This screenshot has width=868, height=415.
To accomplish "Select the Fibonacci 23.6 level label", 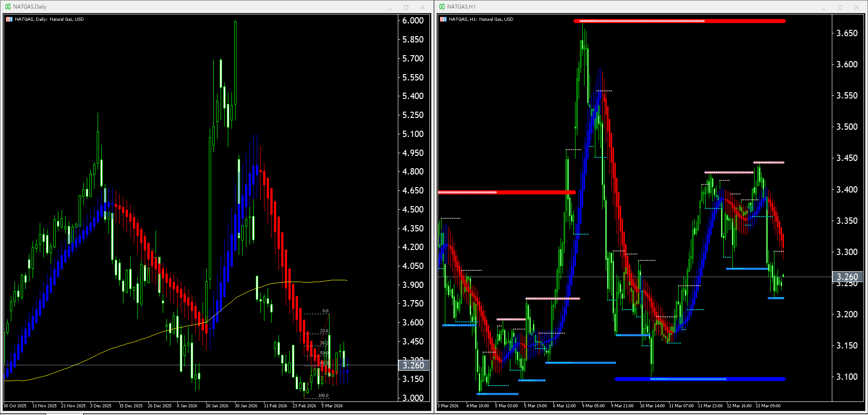I will tap(324, 331).
